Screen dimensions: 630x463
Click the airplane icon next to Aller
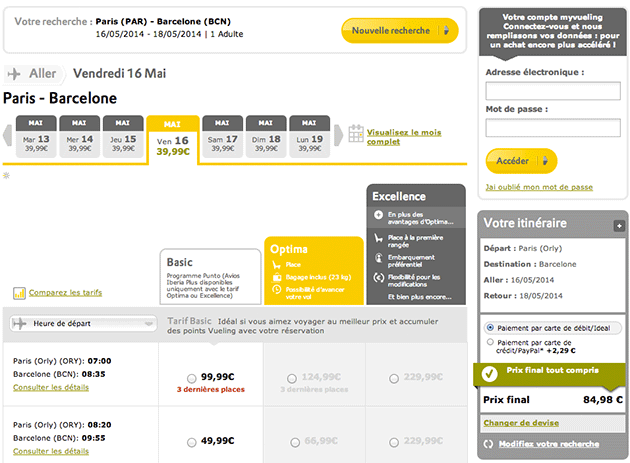click(14, 74)
